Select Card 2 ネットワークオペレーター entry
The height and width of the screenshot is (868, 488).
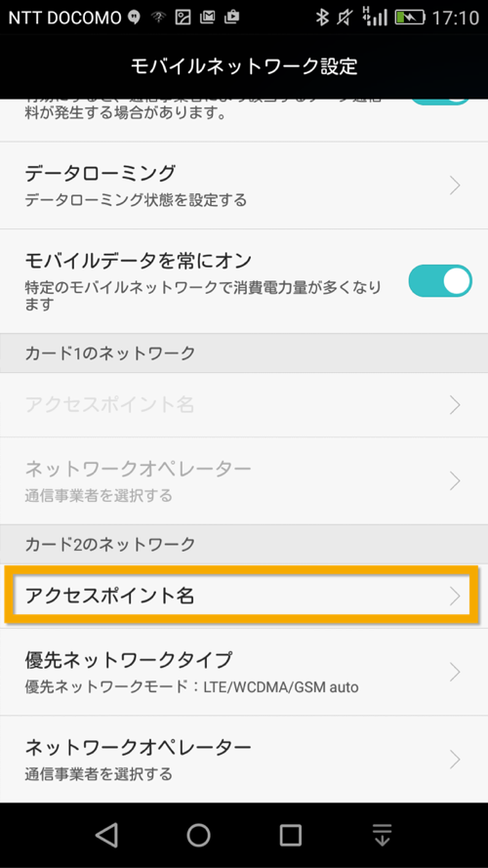tap(244, 760)
